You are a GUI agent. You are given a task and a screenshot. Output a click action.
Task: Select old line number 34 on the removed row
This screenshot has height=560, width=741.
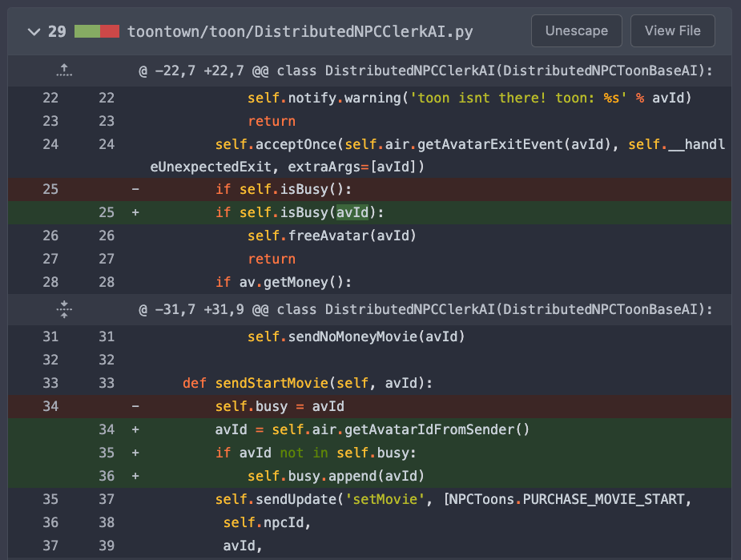[x=50, y=406]
